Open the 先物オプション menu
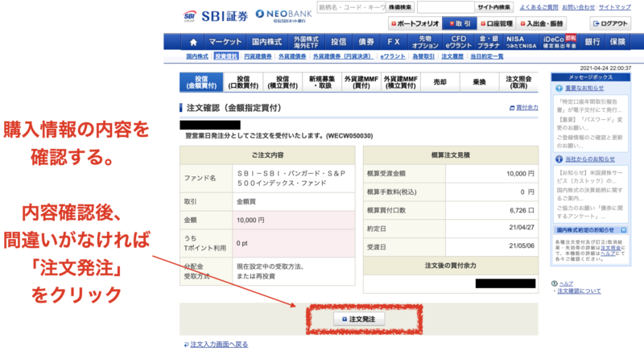Image resolution: width=644 pixels, height=363 pixels. coord(425,42)
